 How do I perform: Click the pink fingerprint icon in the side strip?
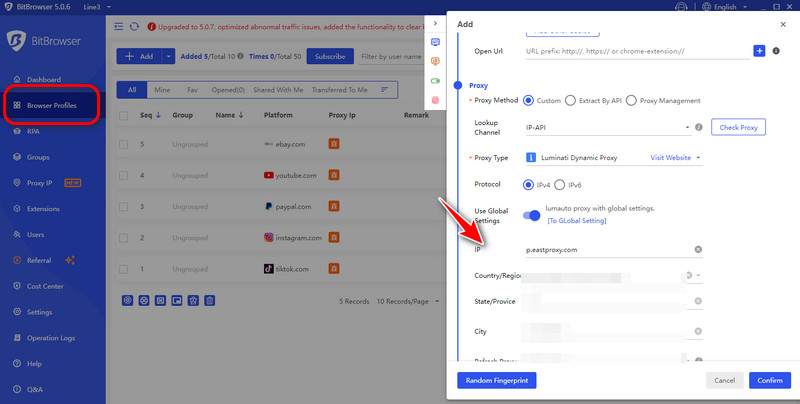pos(435,100)
